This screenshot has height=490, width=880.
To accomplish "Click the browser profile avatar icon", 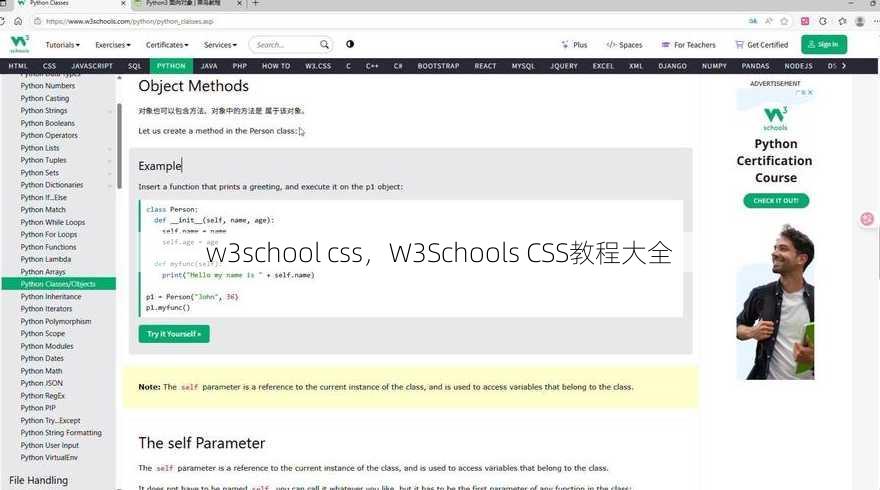I will 860,21.
